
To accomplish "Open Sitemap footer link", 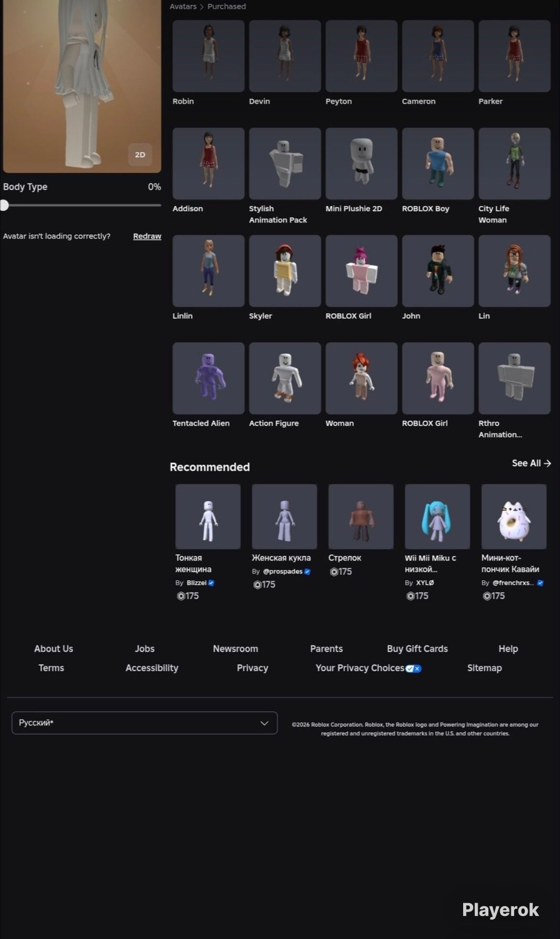I will pyautogui.click(x=484, y=668).
